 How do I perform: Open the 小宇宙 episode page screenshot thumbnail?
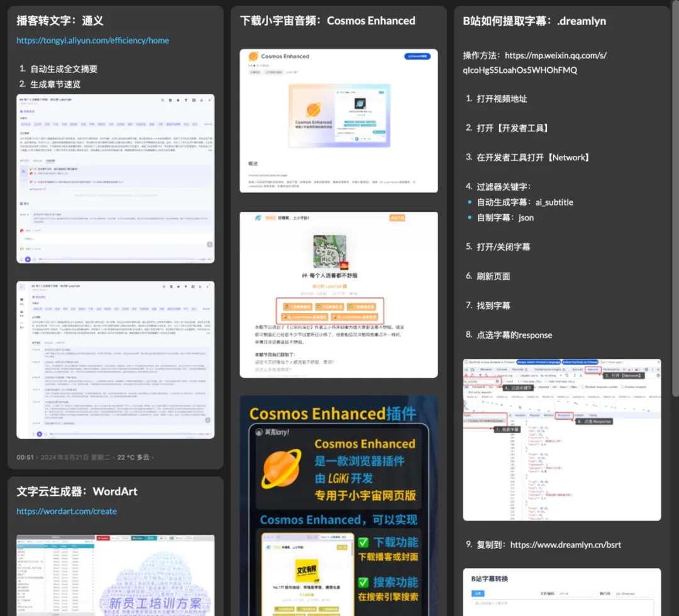339,295
